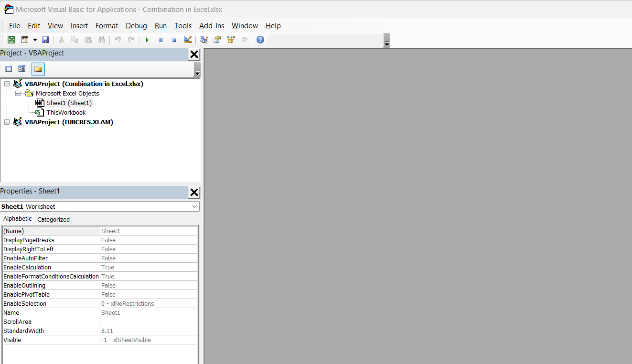Click the Paste clipboard icon
The height and width of the screenshot is (364, 632).
point(88,40)
